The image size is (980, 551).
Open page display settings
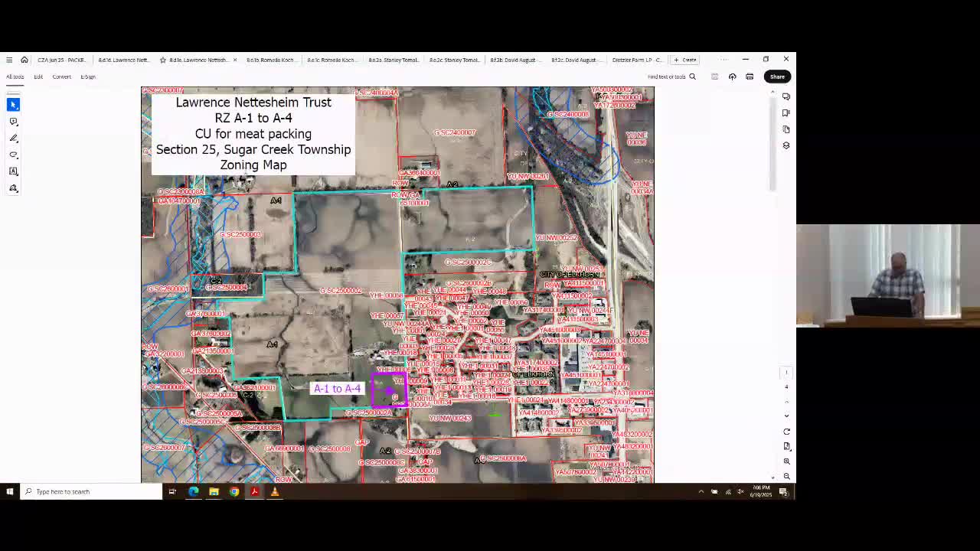(786, 446)
